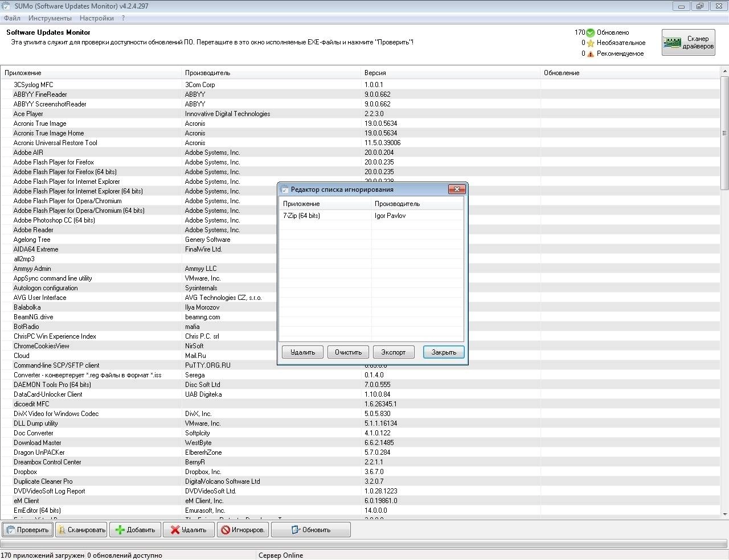Select the Balabolka row
Viewport: 729px width, 560px height.
139,307
